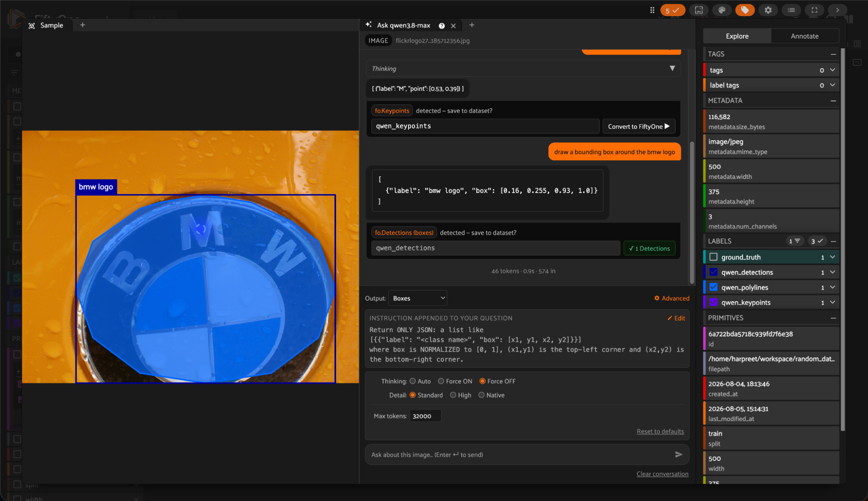Viewport: 868px width, 501px height.
Task: Click Clear conversation link
Action: [662, 474]
